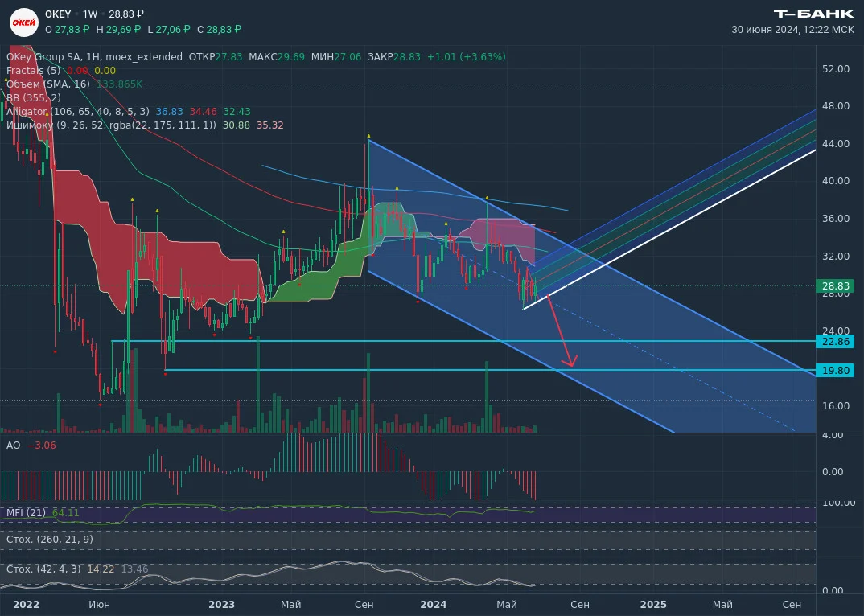
Task: Click the 44.00 price axis label
Action: tap(836, 144)
